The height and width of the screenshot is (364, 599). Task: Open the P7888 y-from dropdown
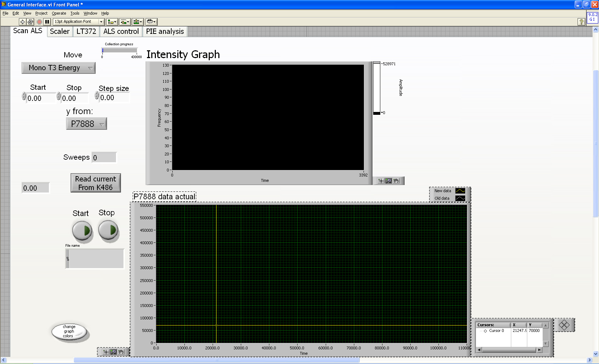click(86, 124)
